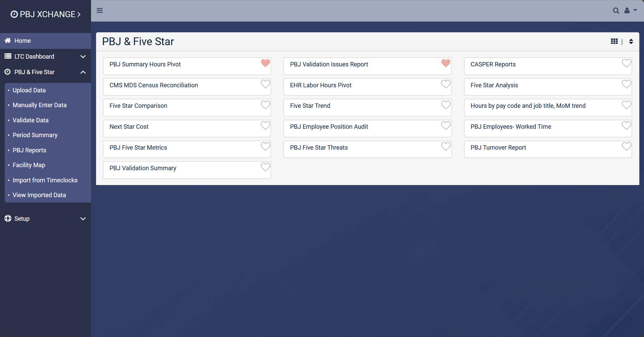This screenshot has height=337, width=644.
Task: Click the Setup lifebuoy icon in sidebar
Action: click(8, 218)
